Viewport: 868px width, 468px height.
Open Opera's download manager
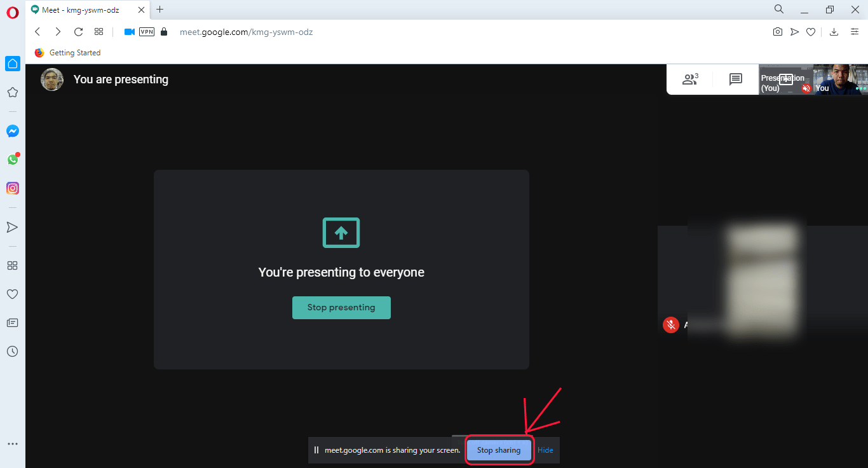click(x=834, y=31)
